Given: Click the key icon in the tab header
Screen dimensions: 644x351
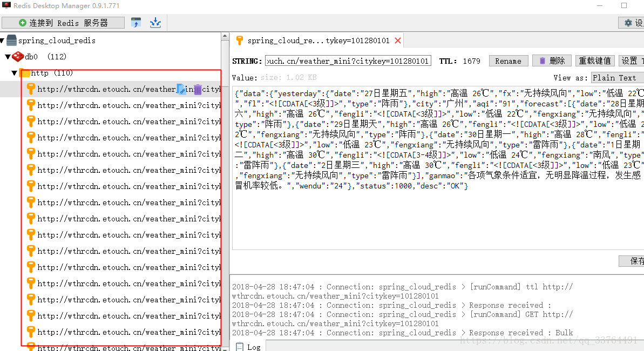Looking at the screenshot, I should coord(240,40).
